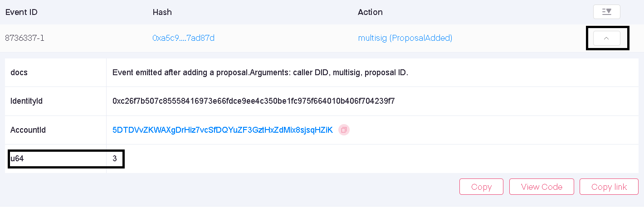Collapse the 8736337-1 event details chevron
The image size is (644, 207).
pyautogui.click(x=606, y=39)
